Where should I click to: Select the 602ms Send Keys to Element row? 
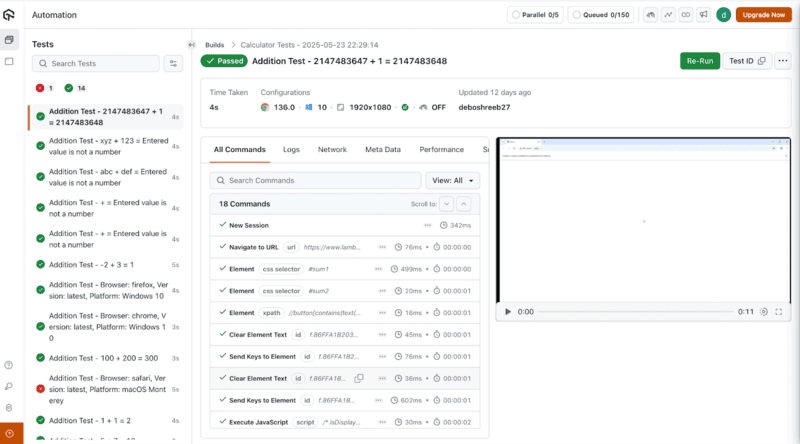click(x=344, y=400)
